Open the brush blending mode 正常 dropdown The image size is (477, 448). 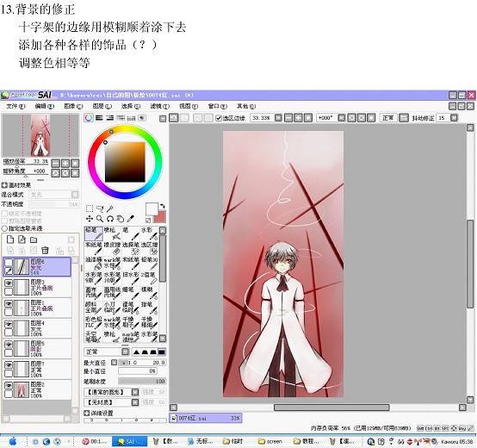pos(125,352)
